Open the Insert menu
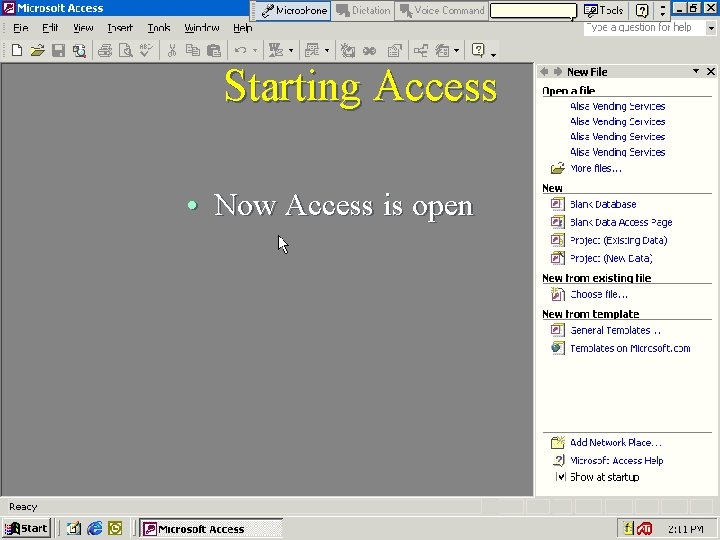The image size is (720, 540). (120, 28)
